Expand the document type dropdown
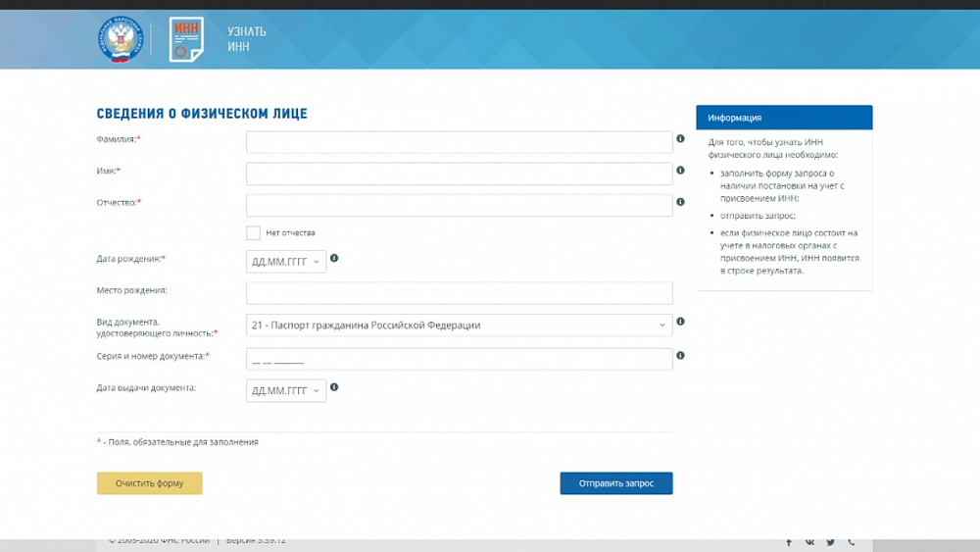Screen dimensions: 980x552 pos(459,326)
